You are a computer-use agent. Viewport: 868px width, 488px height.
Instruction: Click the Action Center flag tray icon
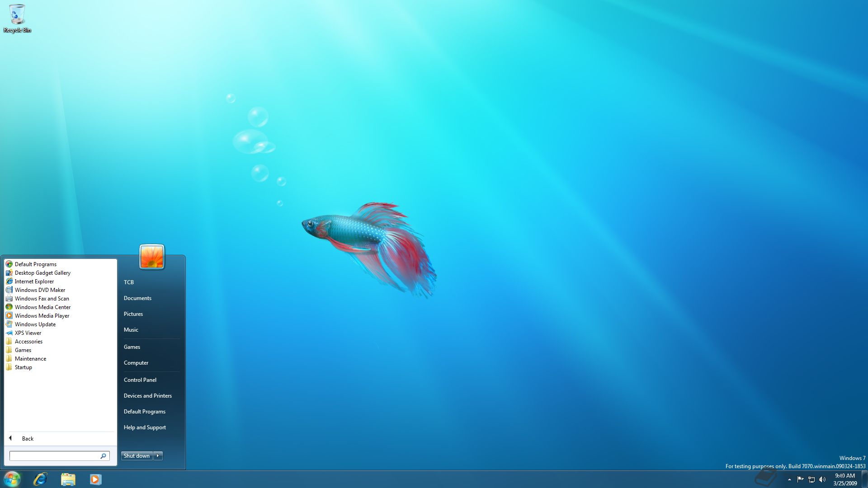tap(800, 479)
